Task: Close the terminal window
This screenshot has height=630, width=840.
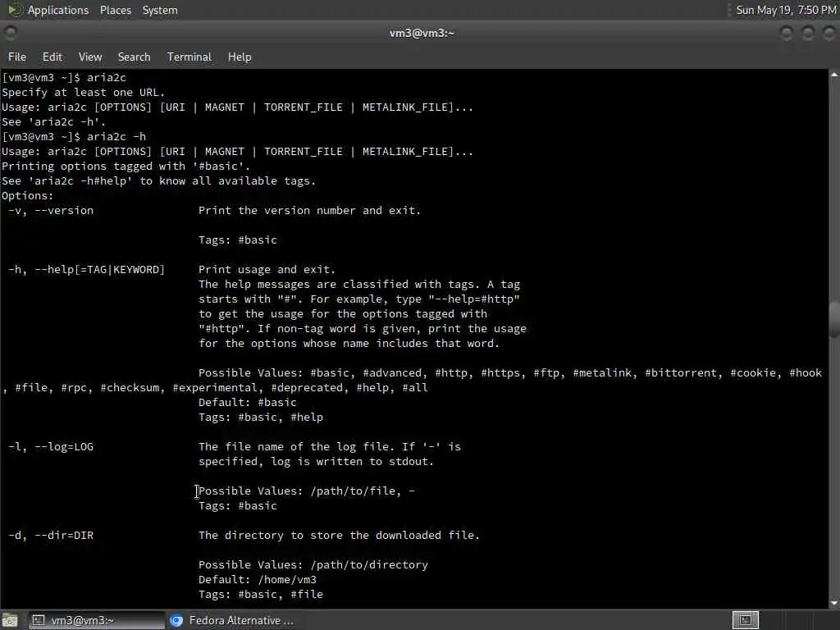Action: (829, 33)
